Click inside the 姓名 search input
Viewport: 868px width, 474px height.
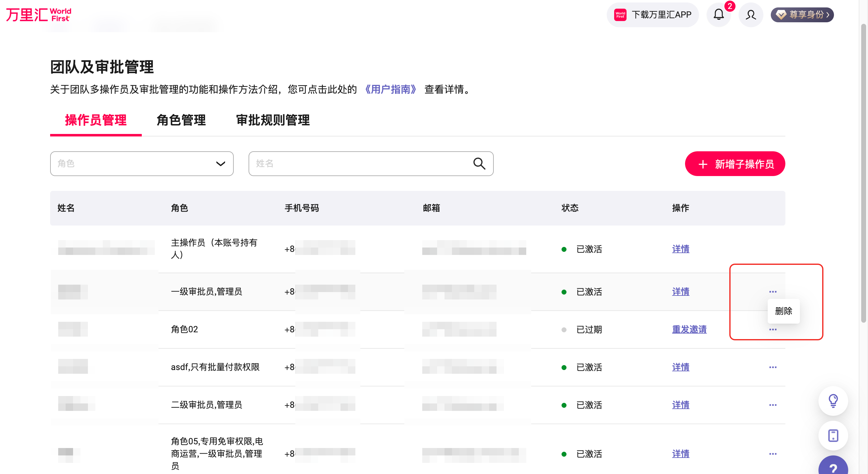coord(354,164)
